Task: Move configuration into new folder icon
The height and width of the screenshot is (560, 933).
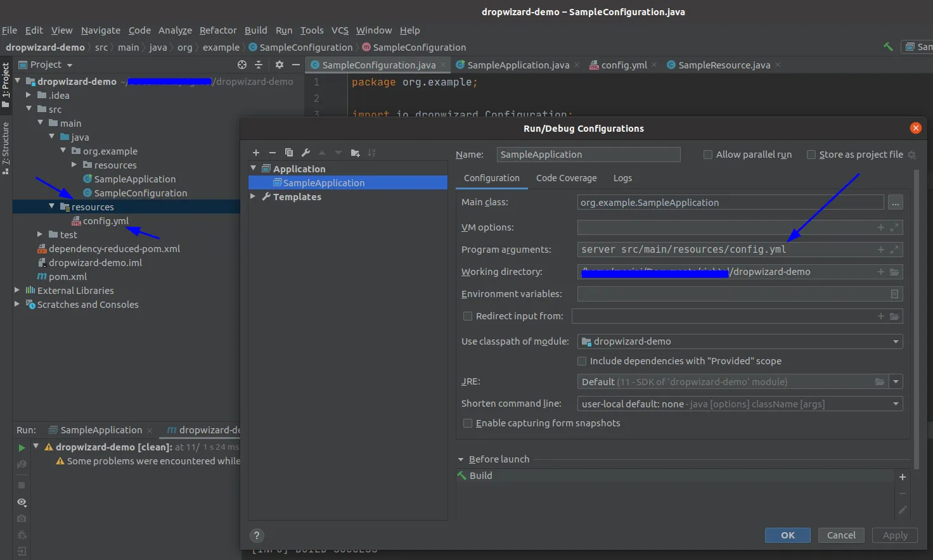Action: (x=355, y=153)
